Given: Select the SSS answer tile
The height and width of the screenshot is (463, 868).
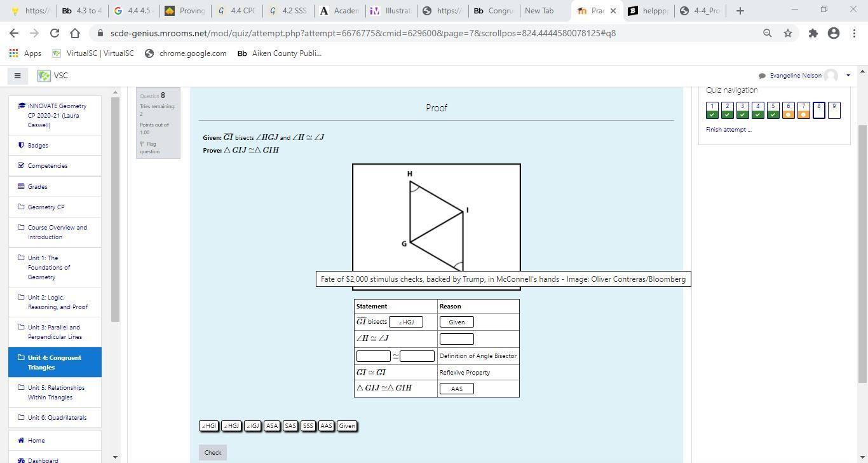Looking at the screenshot, I should [308, 426].
